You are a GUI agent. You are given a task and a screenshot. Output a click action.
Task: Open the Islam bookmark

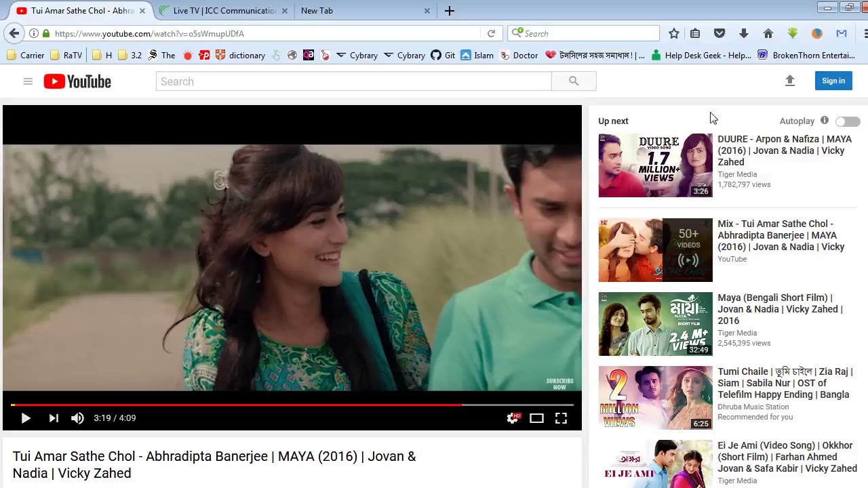[x=477, y=56]
